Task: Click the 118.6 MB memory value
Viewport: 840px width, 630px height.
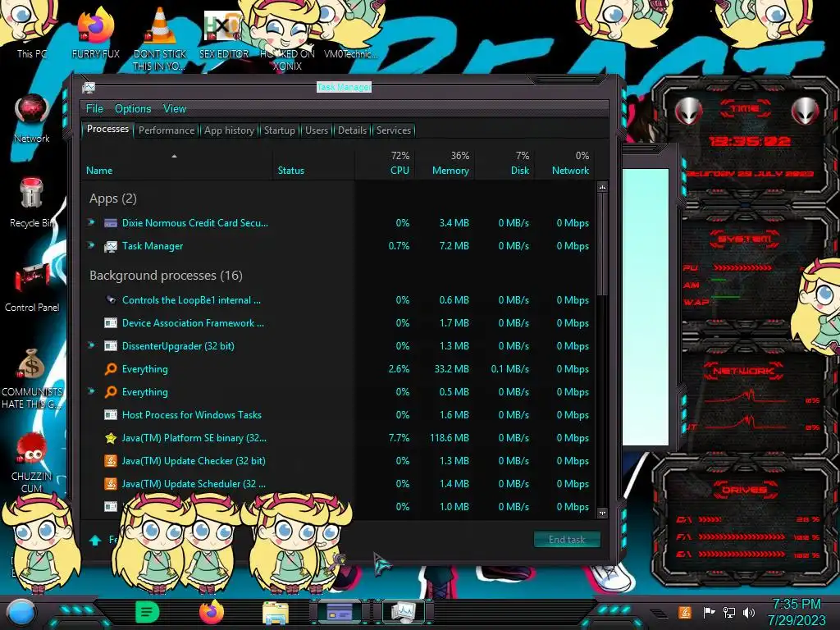Action: 449,438
